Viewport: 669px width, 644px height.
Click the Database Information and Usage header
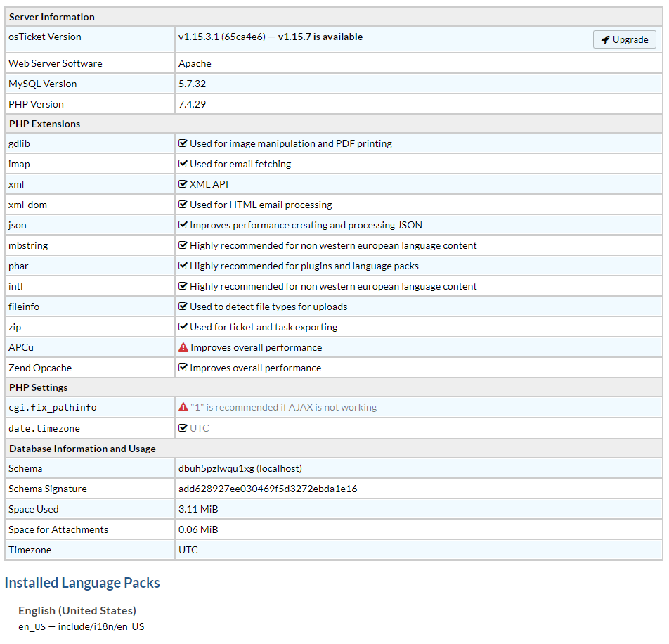tap(82, 449)
